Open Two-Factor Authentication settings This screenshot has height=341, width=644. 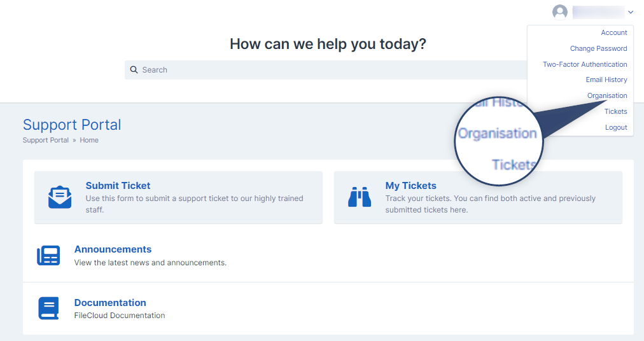click(x=585, y=64)
